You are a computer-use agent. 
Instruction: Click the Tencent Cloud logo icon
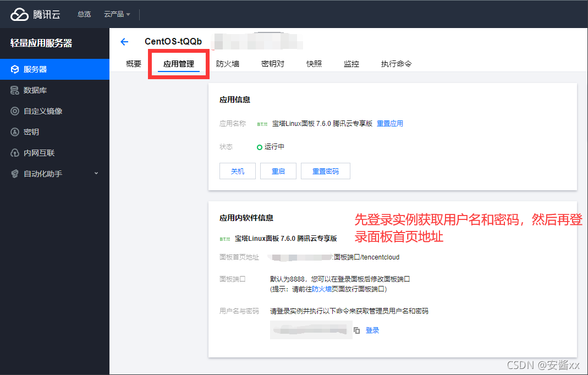[x=19, y=14]
